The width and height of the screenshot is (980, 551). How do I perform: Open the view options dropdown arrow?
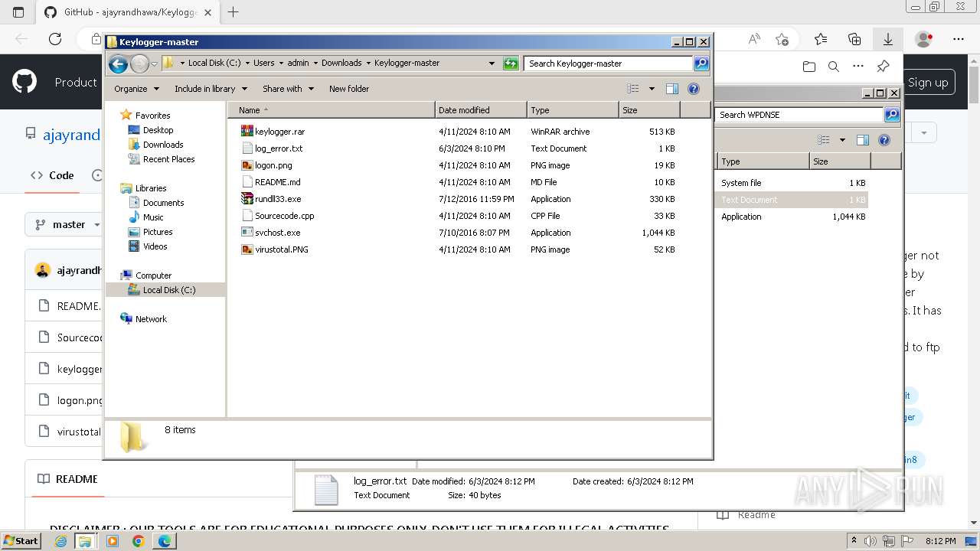pyautogui.click(x=652, y=89)
